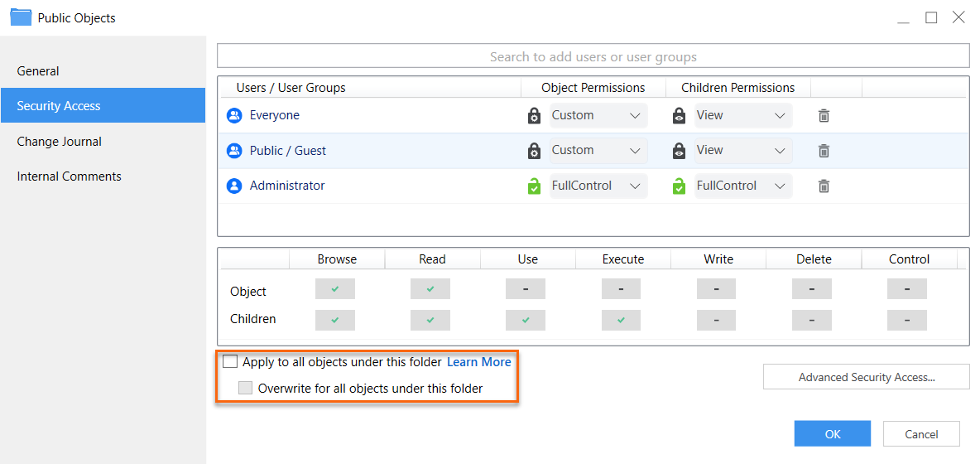Click the Advanced Security Access button
This screenshot has height=464, width=980.
[x=866, y=377]
